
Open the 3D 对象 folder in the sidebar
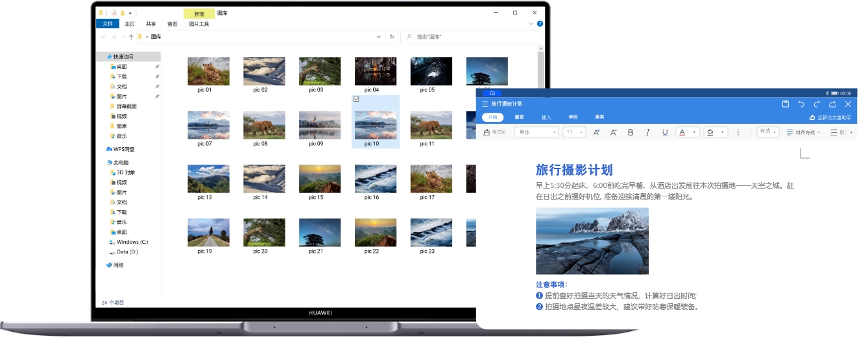pyautogui.click(x=123, y=172)
